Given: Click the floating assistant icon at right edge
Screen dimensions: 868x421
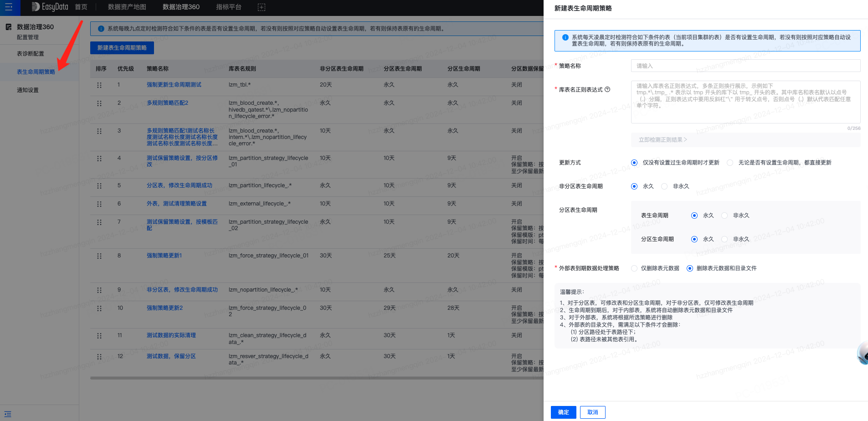Looking at the screenshot, I should click(863, 353).
